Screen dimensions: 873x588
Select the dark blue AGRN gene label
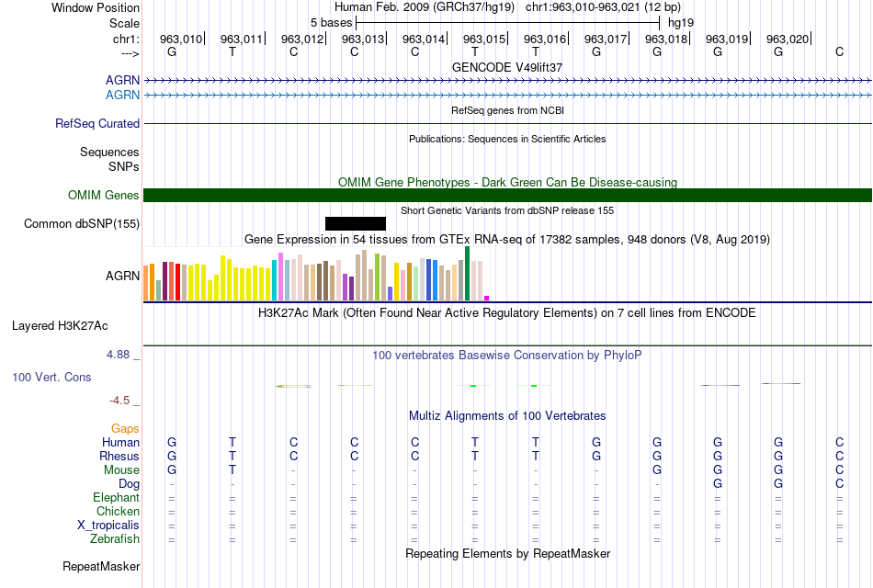tap(122, 80)
